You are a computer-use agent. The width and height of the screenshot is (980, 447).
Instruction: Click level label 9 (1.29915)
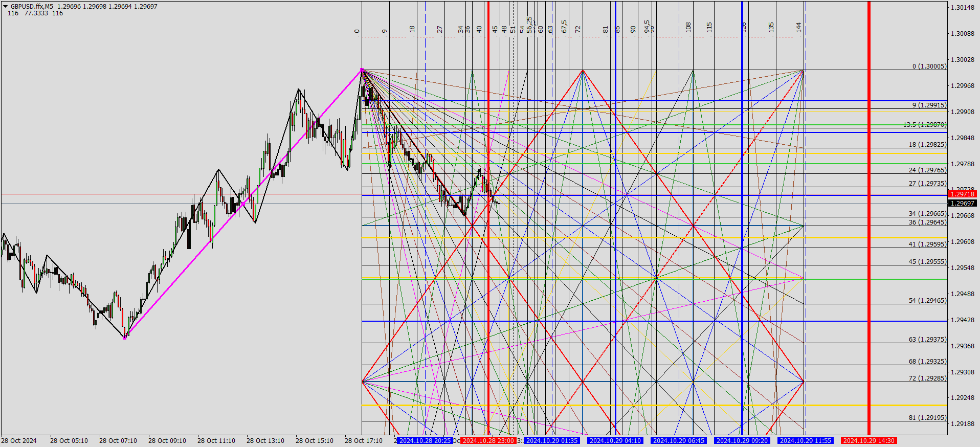click(x=929, y=105)
